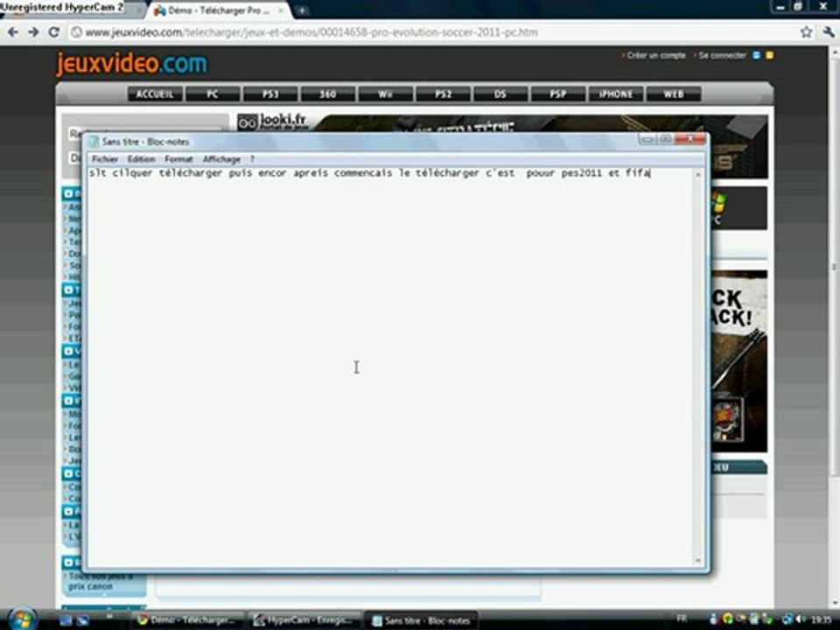840x630 pixels.
Task: Click the Chrome page vertical scrollbar
Action: [x=834, y=268]
